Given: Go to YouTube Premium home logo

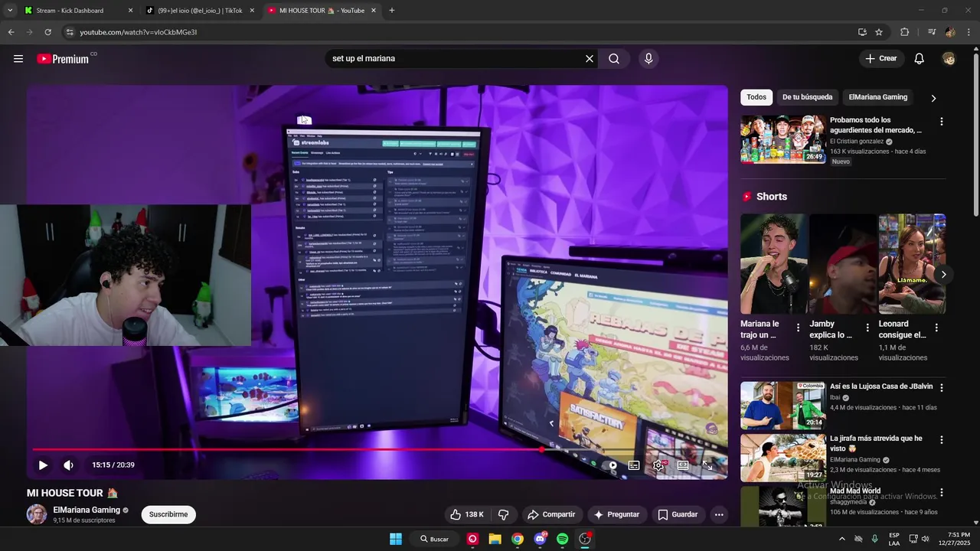Looking at the screenshot, I should (63, 59).
